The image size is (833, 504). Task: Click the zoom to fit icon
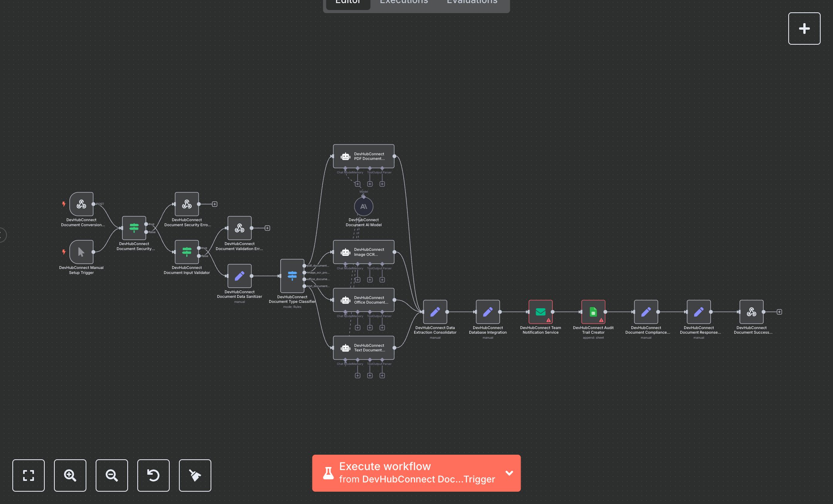(x=29, y=475)
